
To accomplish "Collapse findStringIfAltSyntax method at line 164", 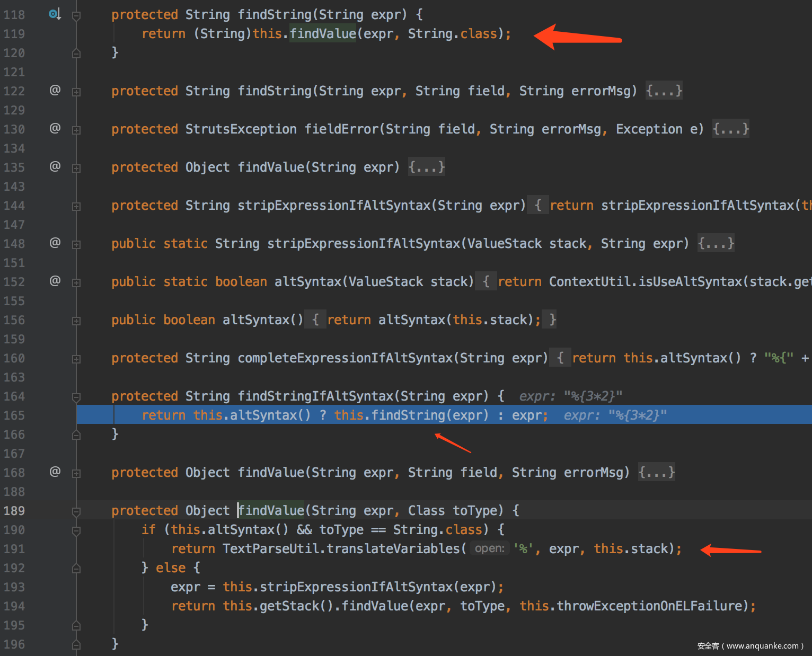I will pos(76,397).
